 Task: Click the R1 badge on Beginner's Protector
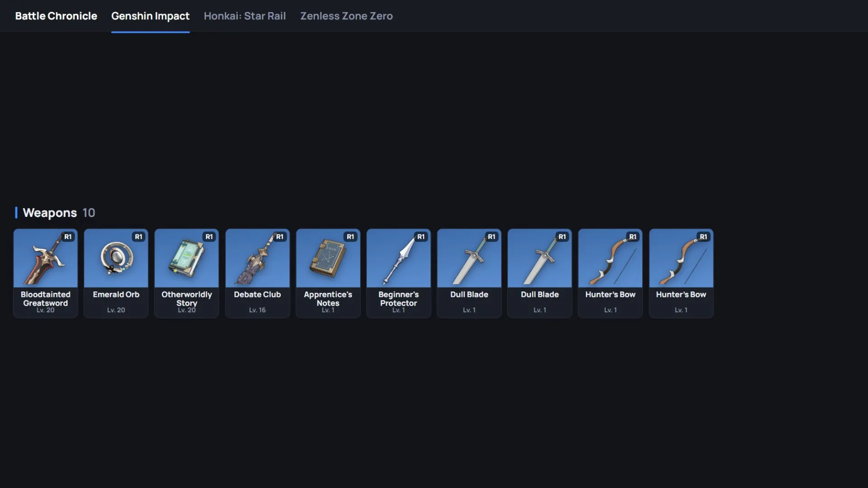pos(421,237)
